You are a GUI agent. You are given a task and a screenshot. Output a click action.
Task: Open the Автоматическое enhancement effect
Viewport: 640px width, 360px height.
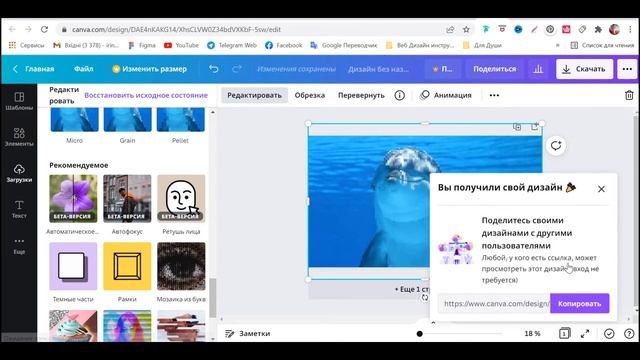click(x=73, y=199)
